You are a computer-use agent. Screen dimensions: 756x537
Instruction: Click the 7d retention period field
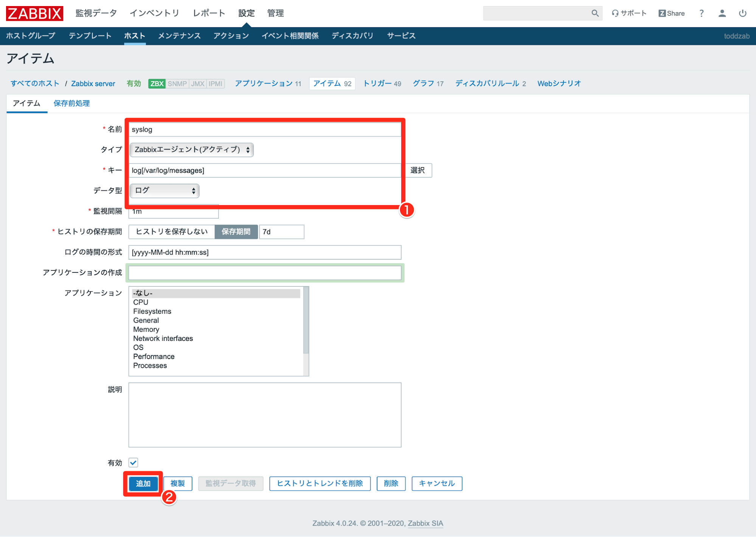[281, 232]
